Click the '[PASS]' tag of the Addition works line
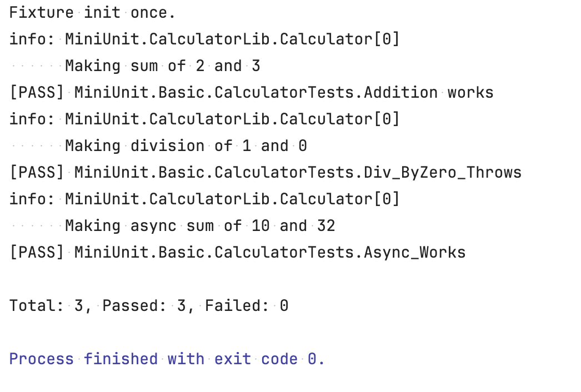The width and height of the screenshot is (581, 392). point(37,93)
